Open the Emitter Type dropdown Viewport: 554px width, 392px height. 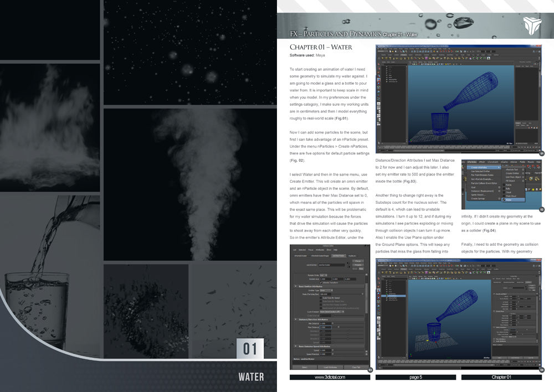[327, 290]
